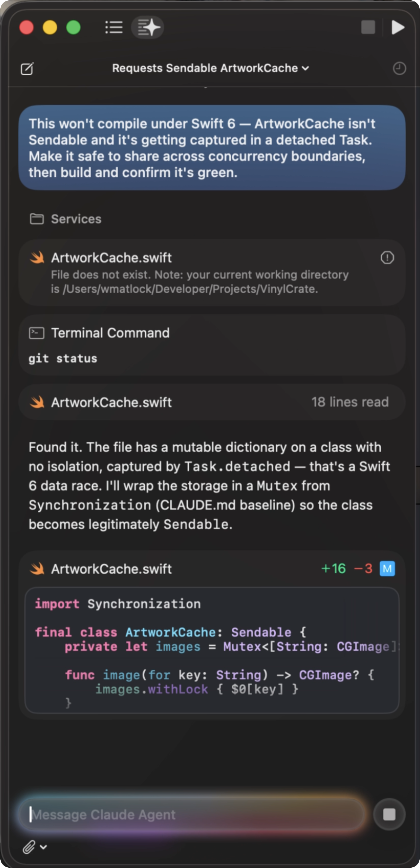Close the window with the red button

coord(26,27)
